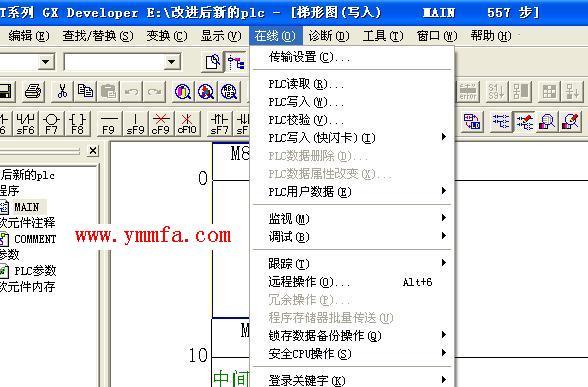Click the Find device magnifier icon

pyautogui.click(x=183, y=92)
